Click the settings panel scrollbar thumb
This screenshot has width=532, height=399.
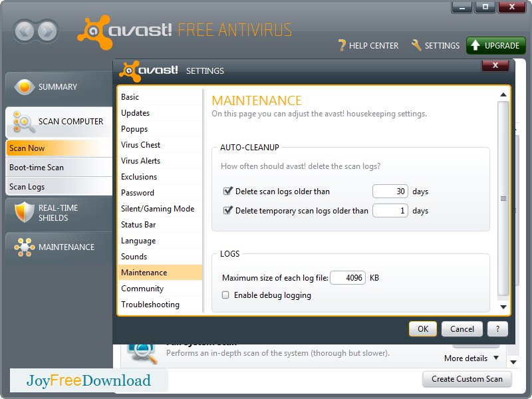(x=503, y=198)
